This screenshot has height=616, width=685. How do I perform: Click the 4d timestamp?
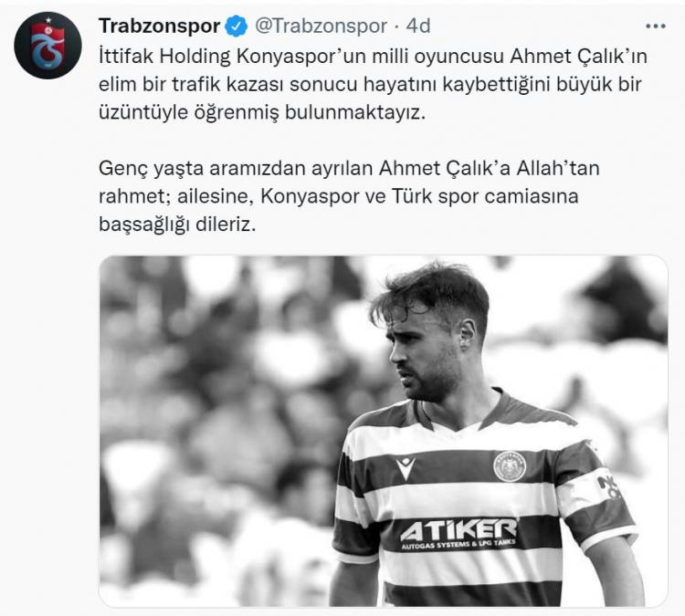pyautogui.click(x=418, y=26)
